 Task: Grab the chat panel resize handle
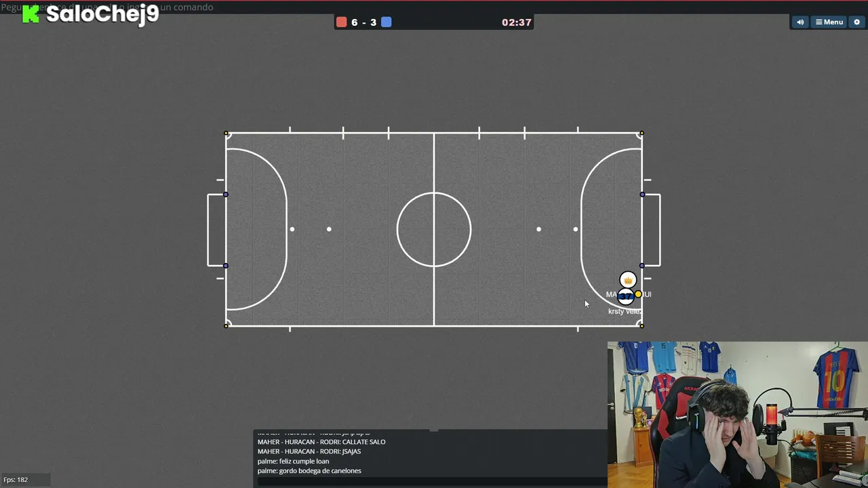434,430
